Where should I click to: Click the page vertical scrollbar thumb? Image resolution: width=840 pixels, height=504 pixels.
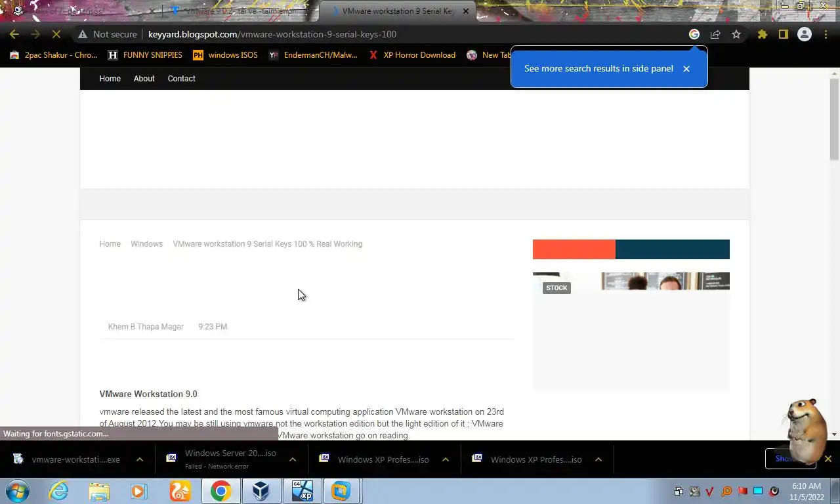coord(834,118)
